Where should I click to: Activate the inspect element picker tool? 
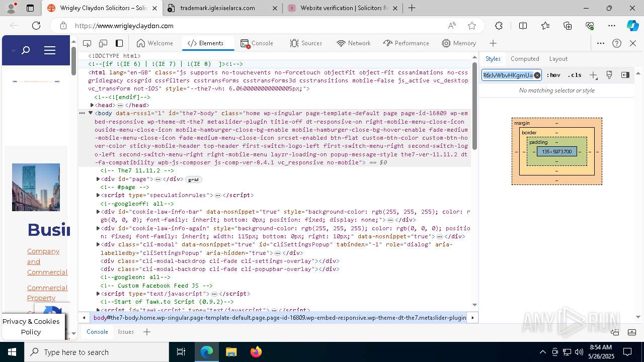pyautogui.click(x=87, y=43)
